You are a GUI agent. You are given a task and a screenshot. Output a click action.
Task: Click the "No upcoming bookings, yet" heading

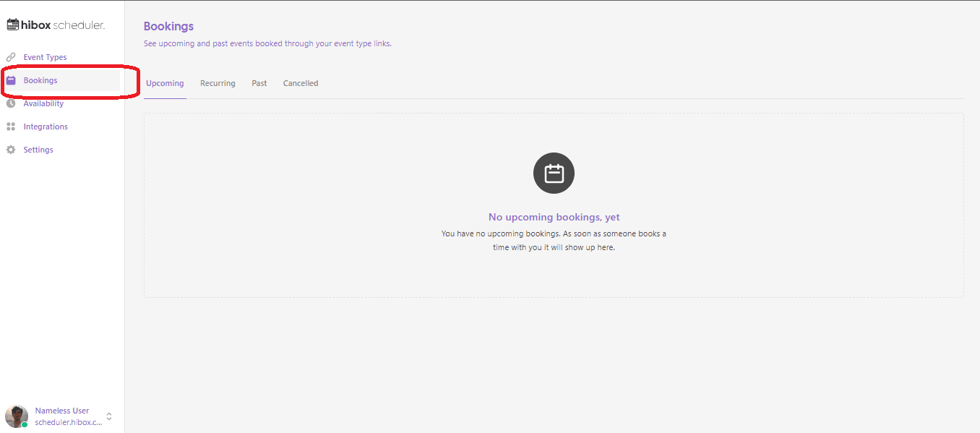(x=554, y=217)
